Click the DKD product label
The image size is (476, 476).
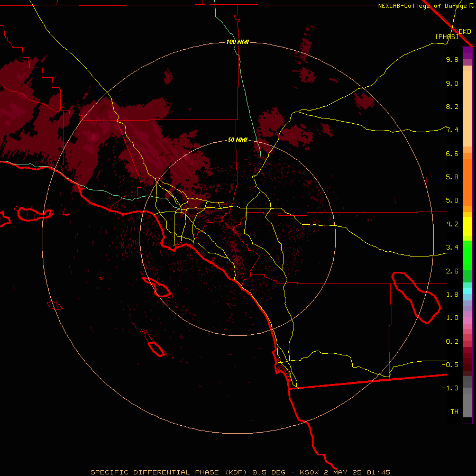(465, 32)
